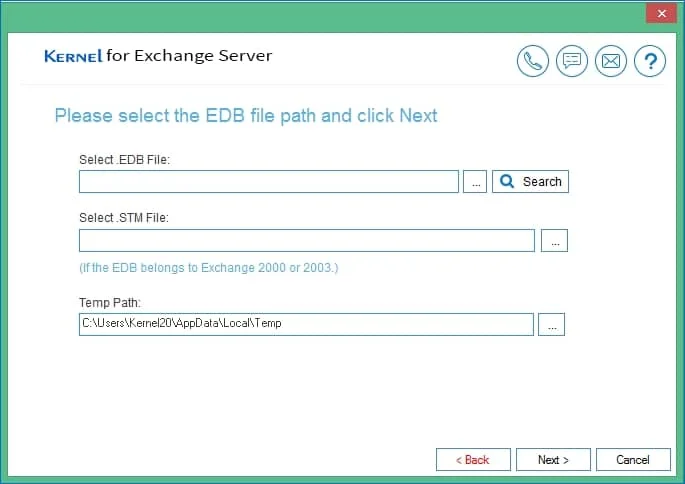Click the email envelope icon
Image resolution: width=685 pixels, height=484 pixels.
pyautogui.click(x=611, y=61)
